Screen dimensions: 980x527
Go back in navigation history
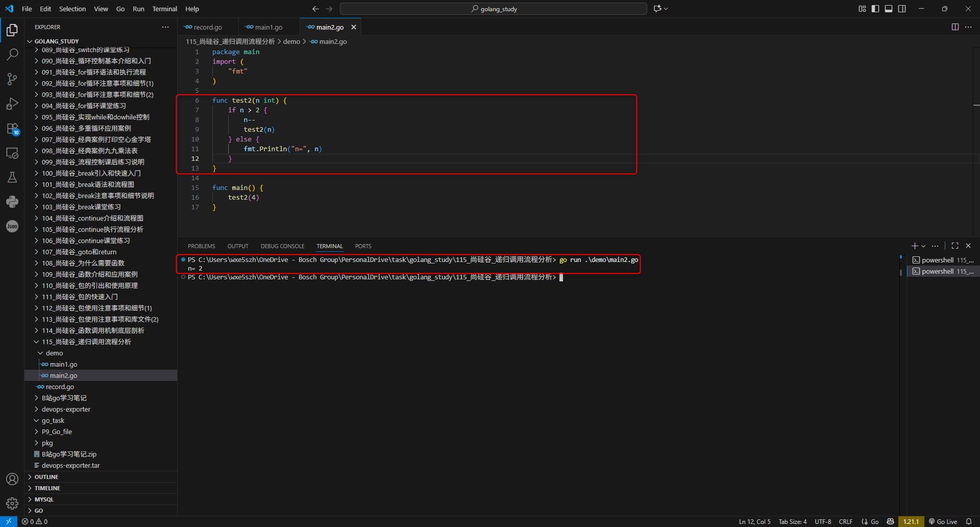pos(315,9)
